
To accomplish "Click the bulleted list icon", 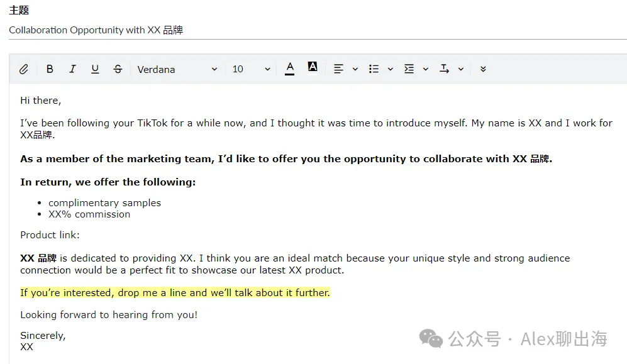I will 374,69.
